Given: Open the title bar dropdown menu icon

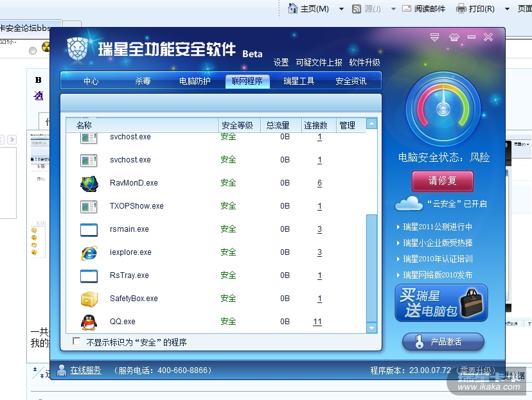Looking at the screenshot, I should (x=434, y=37).
